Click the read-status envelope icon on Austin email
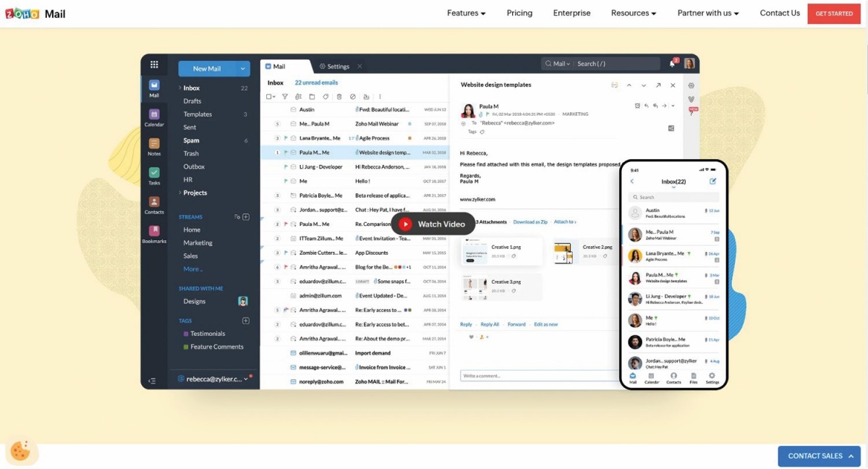 coord(293,109)
